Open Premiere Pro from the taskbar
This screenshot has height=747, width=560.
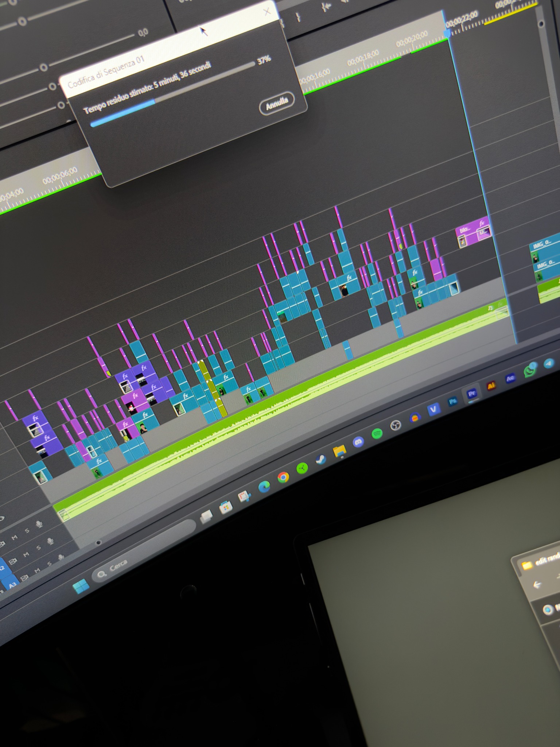coord(472,394)
